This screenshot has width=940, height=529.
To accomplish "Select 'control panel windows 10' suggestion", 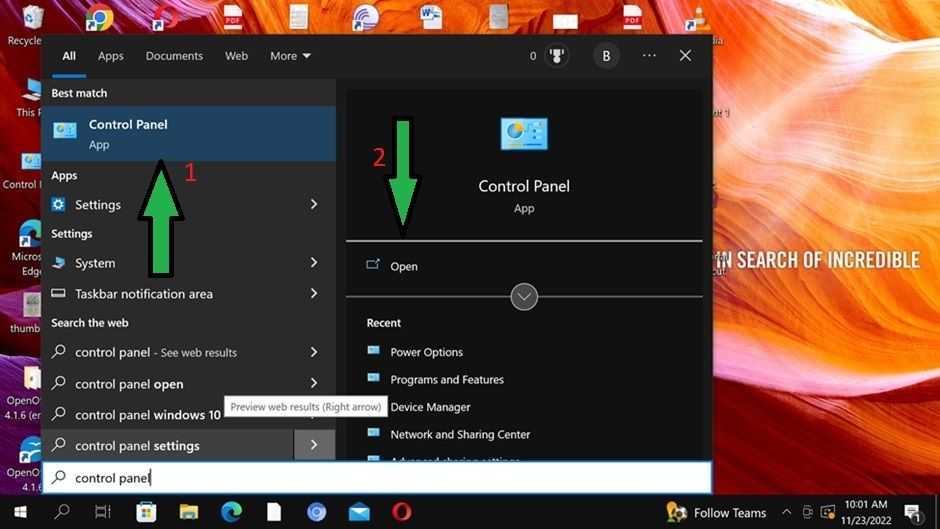I will [x=147, y=414].
